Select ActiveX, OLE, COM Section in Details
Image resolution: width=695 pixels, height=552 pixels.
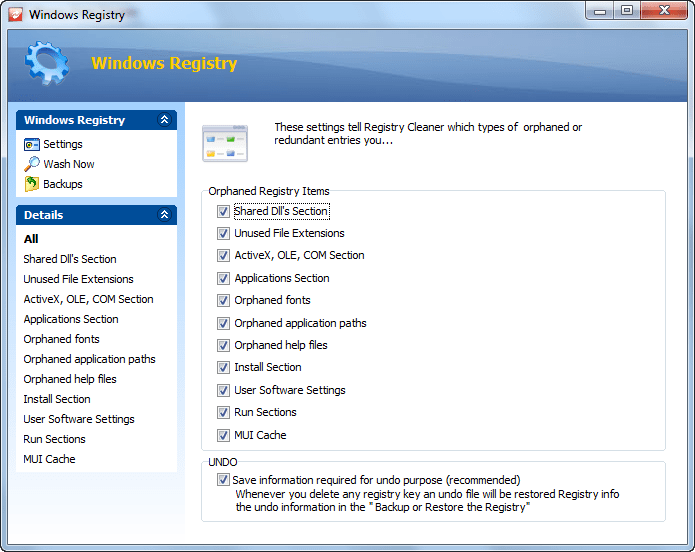point(89,299)
